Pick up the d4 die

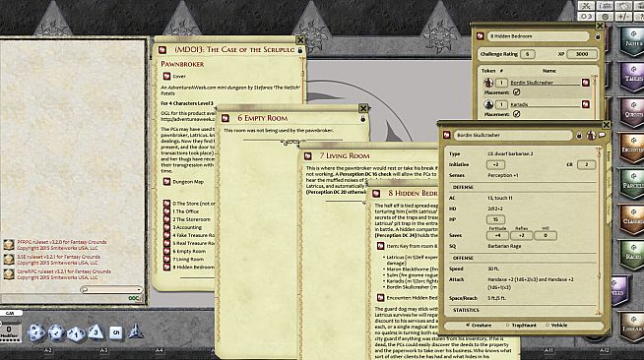(x=135, y=331)
